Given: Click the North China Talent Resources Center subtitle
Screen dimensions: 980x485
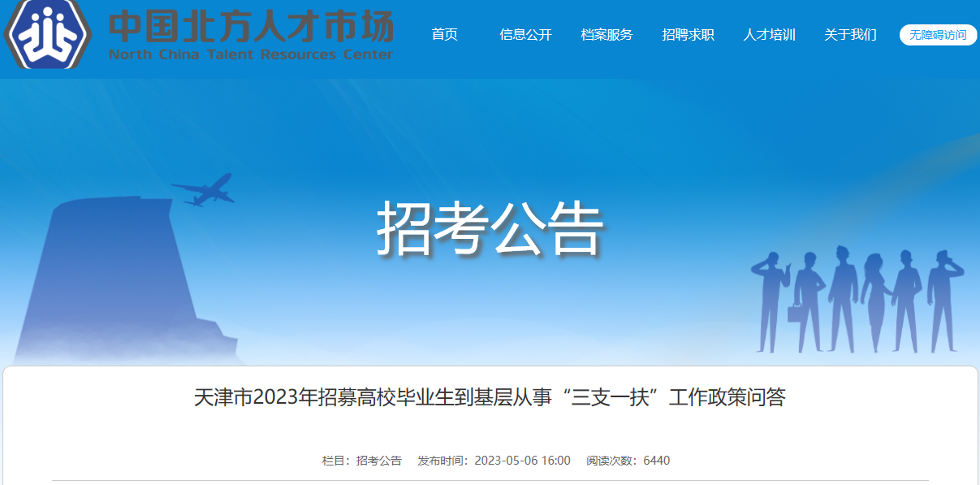Looking at the screenshot, I should tap(251, 55).
